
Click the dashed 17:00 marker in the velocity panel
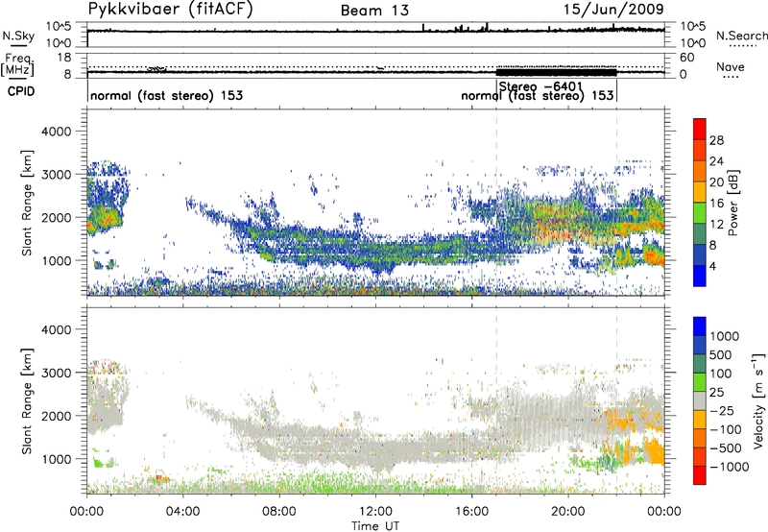point(496,400)
